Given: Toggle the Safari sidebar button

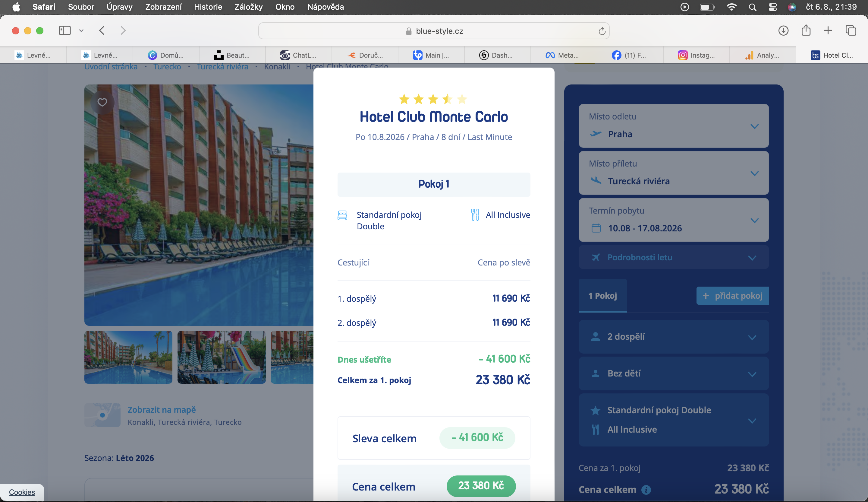Looking at the screenshot, I should (x=65, y=31).
